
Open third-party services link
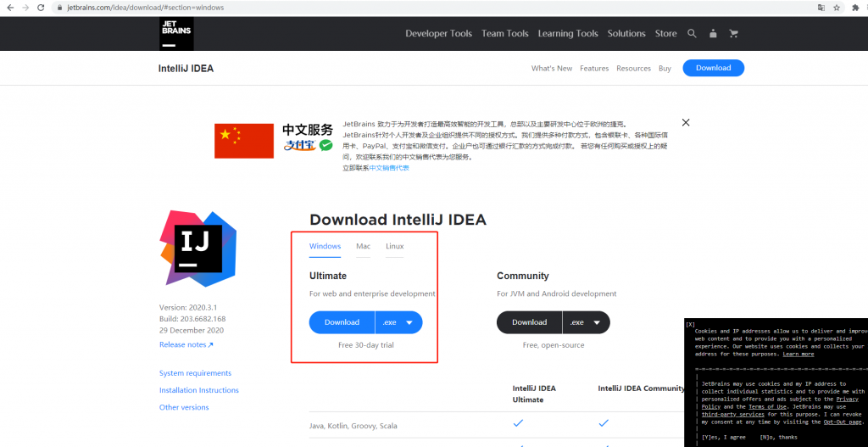click(733, 414)
